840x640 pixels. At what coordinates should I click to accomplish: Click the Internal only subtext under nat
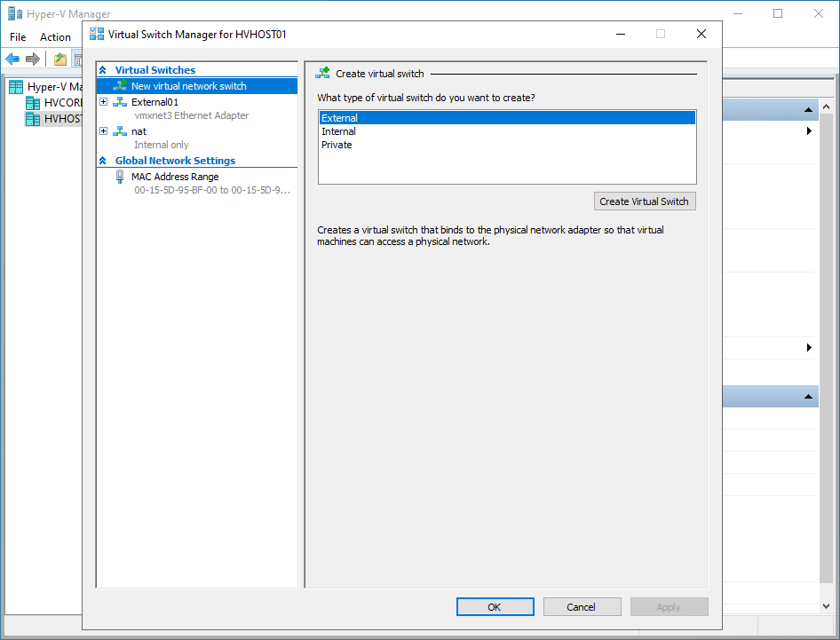coord(162,145)
